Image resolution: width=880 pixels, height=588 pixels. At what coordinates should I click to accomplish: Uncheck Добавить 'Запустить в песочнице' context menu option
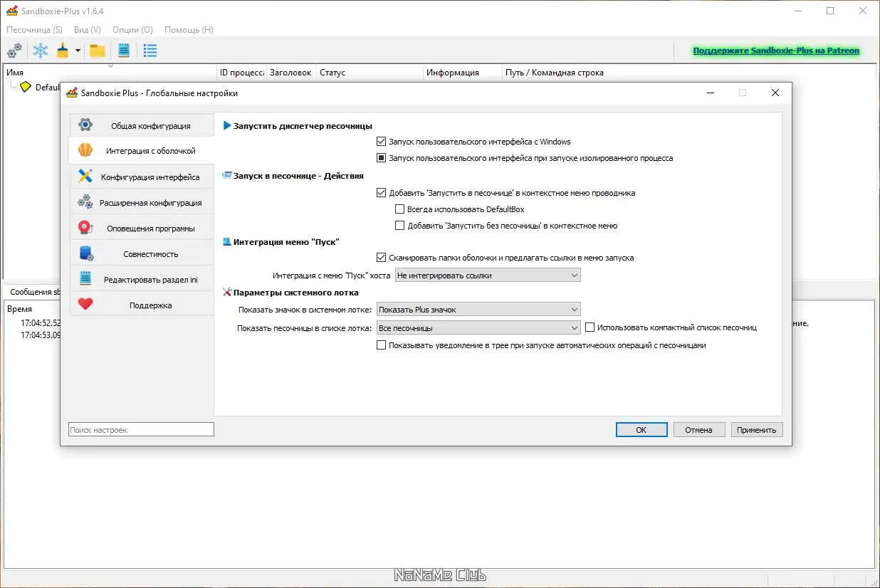coord(382,193)
